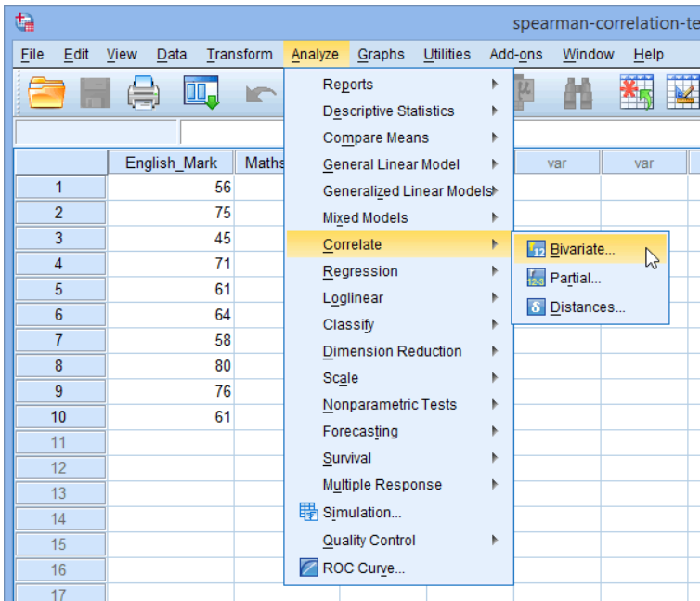Click the Simulation grid icon

[x=308, y=512]
